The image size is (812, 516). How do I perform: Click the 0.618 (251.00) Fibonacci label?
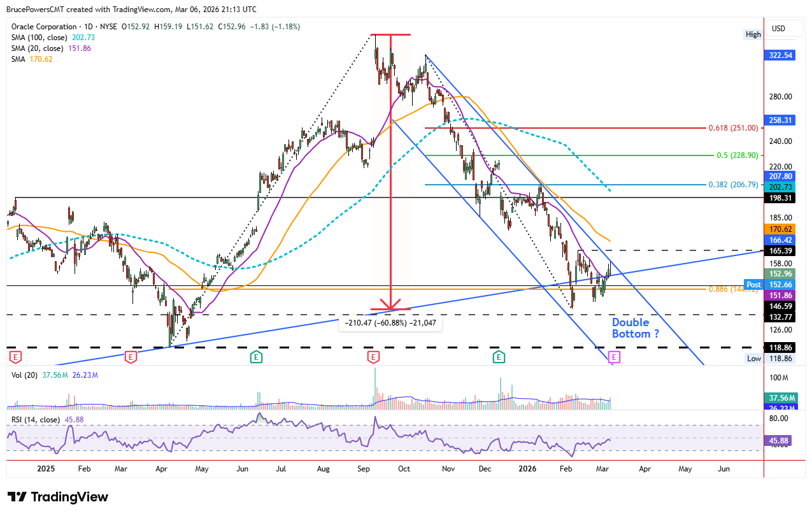[733, 128]
